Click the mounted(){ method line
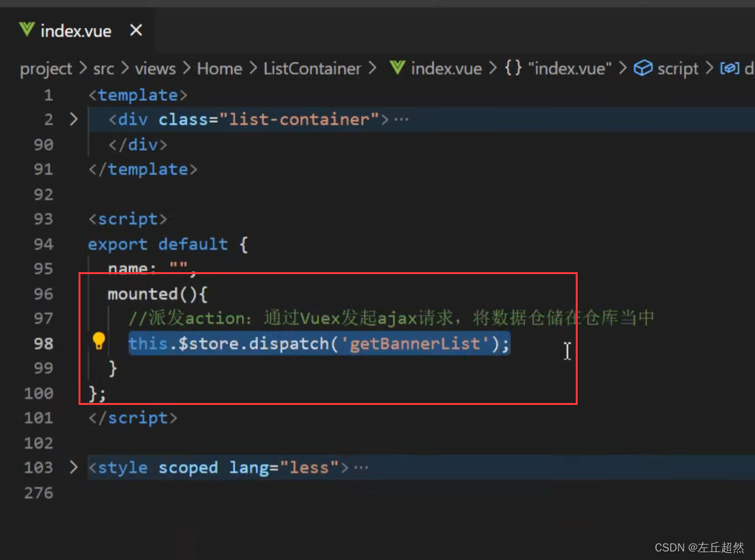 pyautogui.click(x=158, y=294)
